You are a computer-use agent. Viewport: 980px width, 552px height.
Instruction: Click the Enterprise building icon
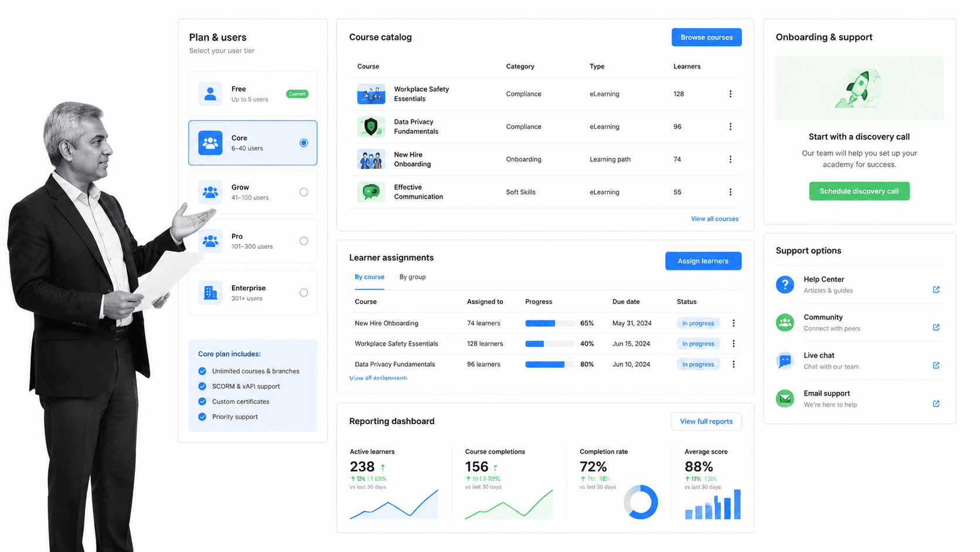click(210, 292)
